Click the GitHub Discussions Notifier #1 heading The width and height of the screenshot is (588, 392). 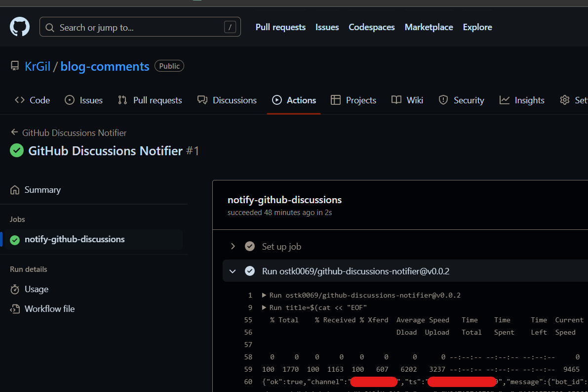click(114, 151)
